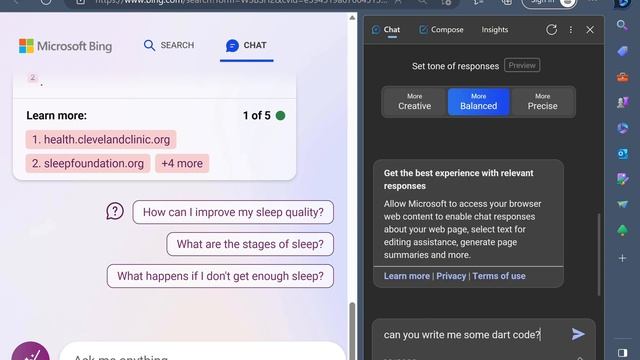This screenshot has width=640, height=360.
Task: Select More Precise tone
Action: pos(542,102)
